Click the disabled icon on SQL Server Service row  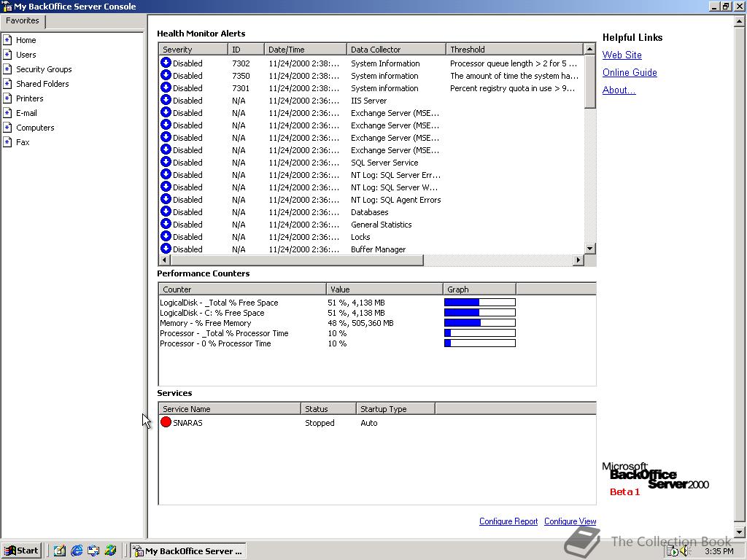(166, 161)
